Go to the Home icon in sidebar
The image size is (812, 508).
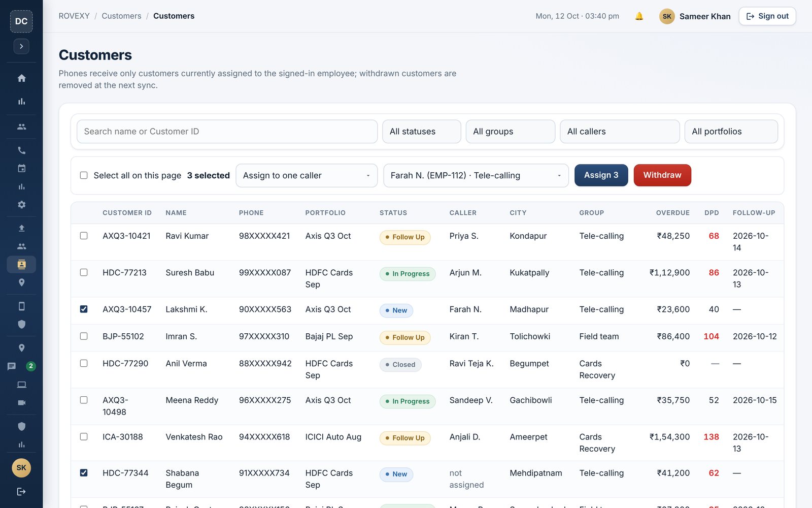[21, 78]
